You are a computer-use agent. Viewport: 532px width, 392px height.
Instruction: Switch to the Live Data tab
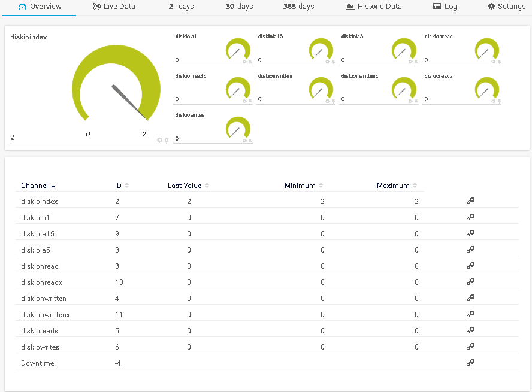tap(114, 7)
